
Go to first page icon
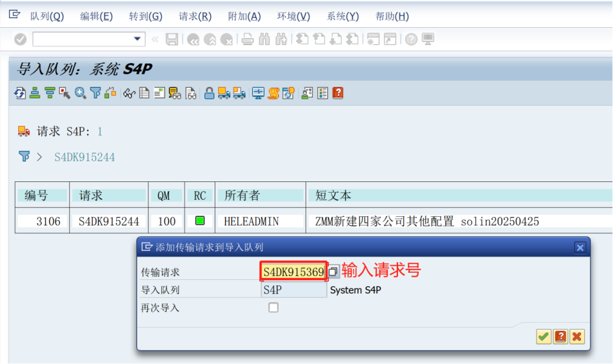point(302,39)
